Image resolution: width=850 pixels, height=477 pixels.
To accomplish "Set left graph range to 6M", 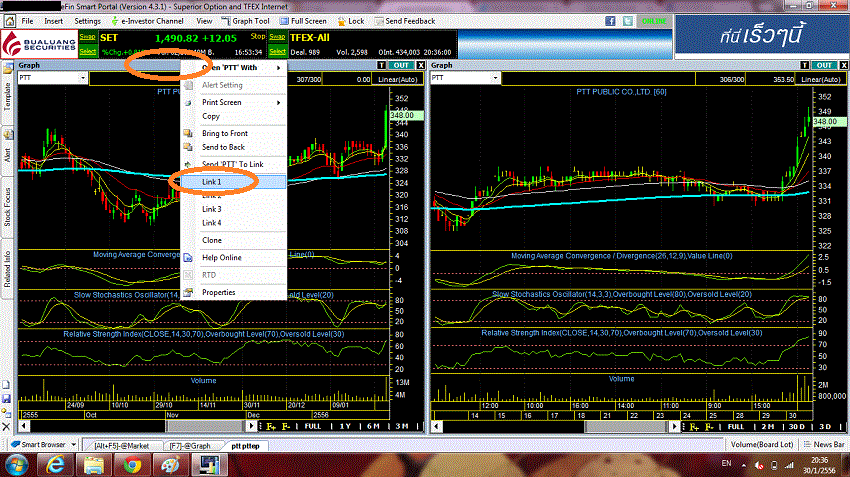I will tap(373, 427).
